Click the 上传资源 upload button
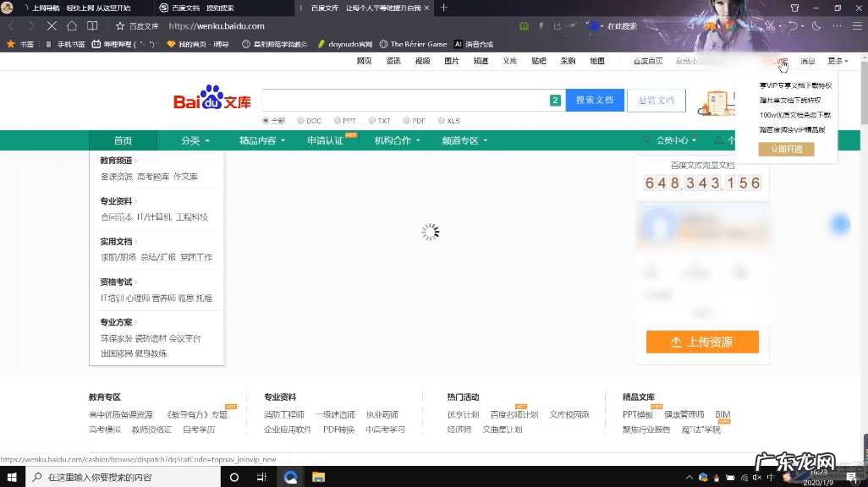 [x=702, y=342]
